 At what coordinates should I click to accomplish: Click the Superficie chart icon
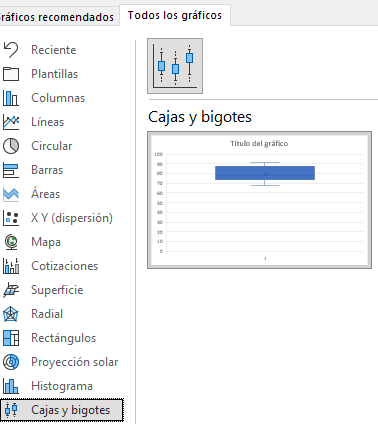(11, 290)
